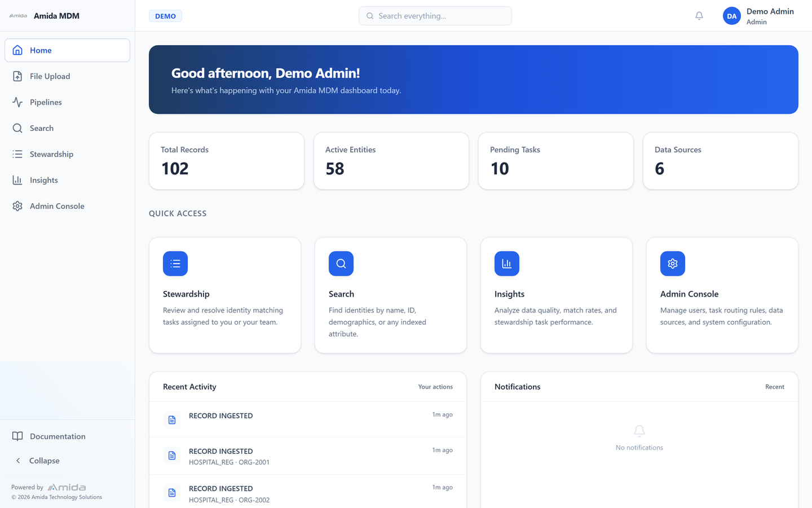Navigate to Pipelines

67,102
